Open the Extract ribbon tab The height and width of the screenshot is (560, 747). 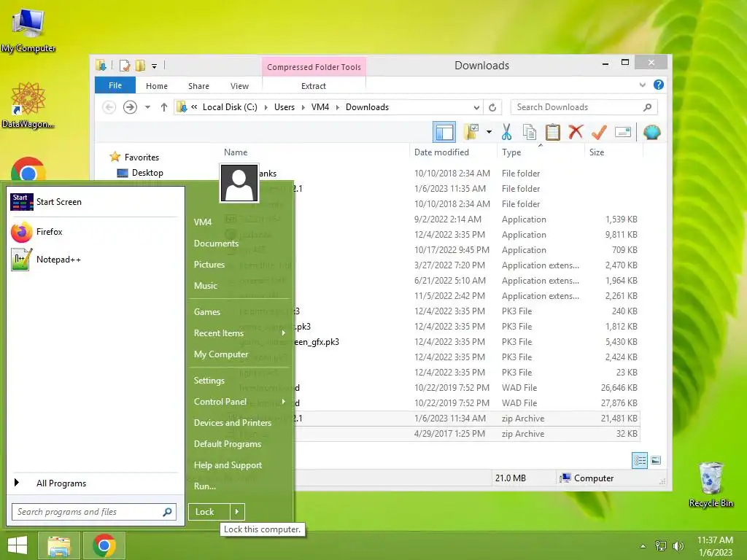(314, 86)
